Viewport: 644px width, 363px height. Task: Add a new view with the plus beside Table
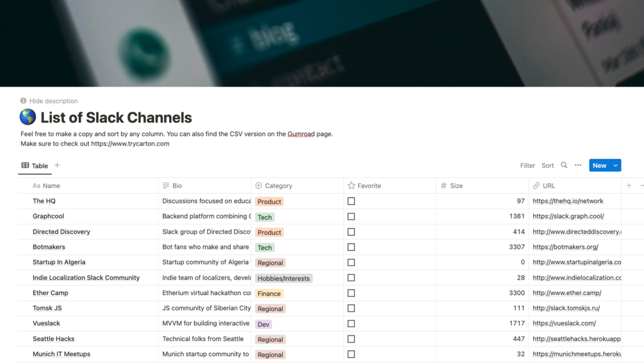tap(57, 165)
